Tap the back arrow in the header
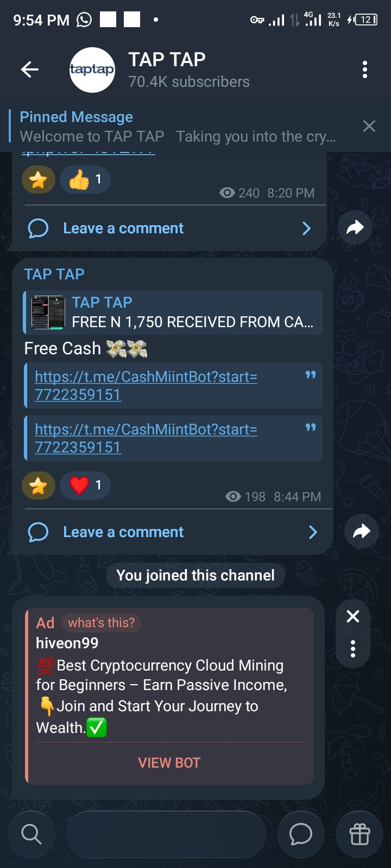This screenshot has width=391, height=868. click(x=30, y=69)
